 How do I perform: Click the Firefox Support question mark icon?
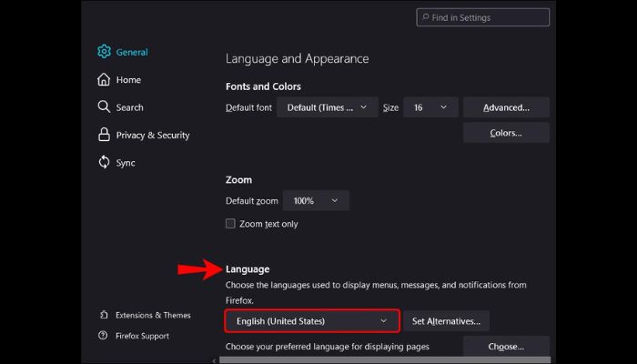103,336
